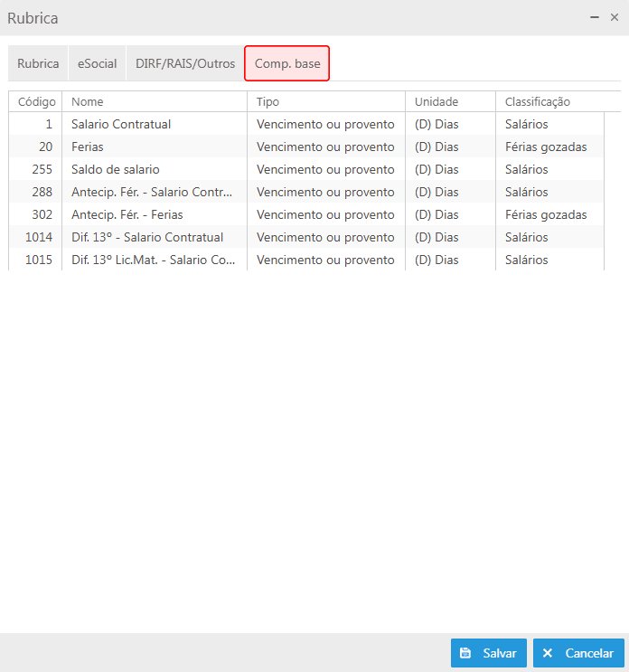Screen dimensions: 629x672
Task: Select the Saldo de salario row
Action: pyautogui.click(x=306, y=169)
